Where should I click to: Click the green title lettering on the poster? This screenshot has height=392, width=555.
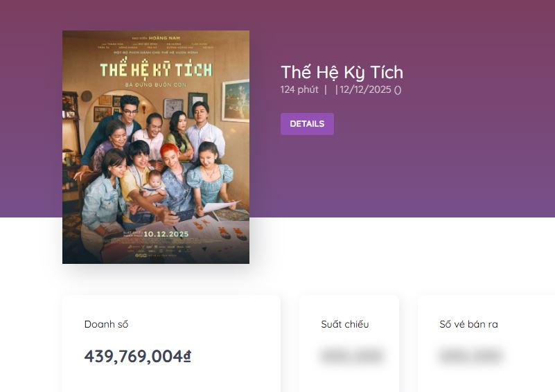tap(155, 69)
